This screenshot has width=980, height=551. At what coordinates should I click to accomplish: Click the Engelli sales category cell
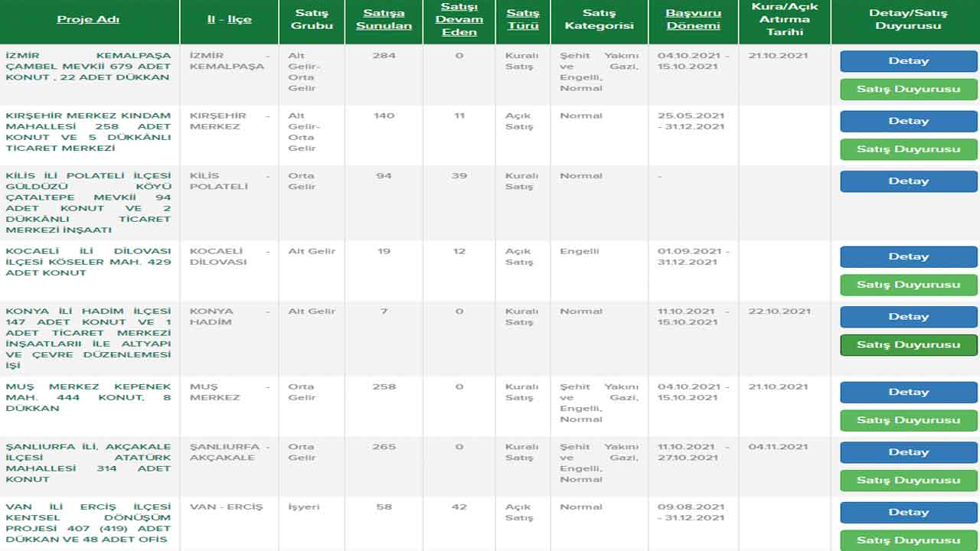coord(580,251)
